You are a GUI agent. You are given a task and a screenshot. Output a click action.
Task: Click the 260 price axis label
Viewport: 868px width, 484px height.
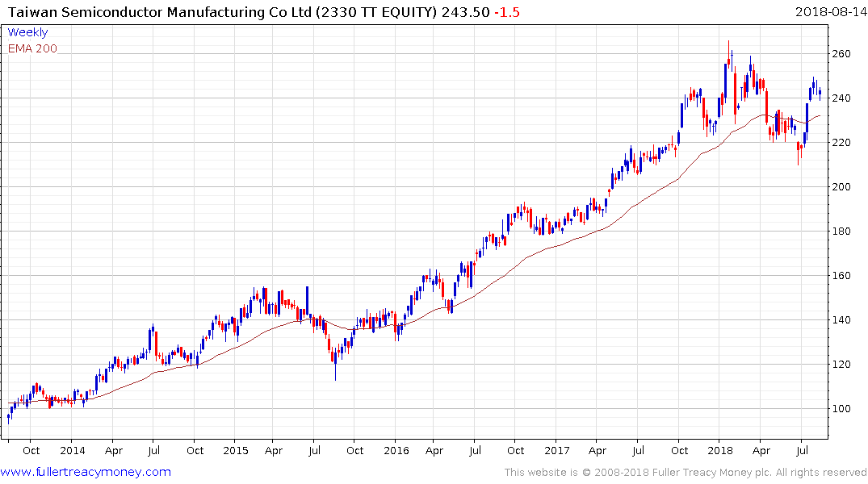[x=841, y=54]
